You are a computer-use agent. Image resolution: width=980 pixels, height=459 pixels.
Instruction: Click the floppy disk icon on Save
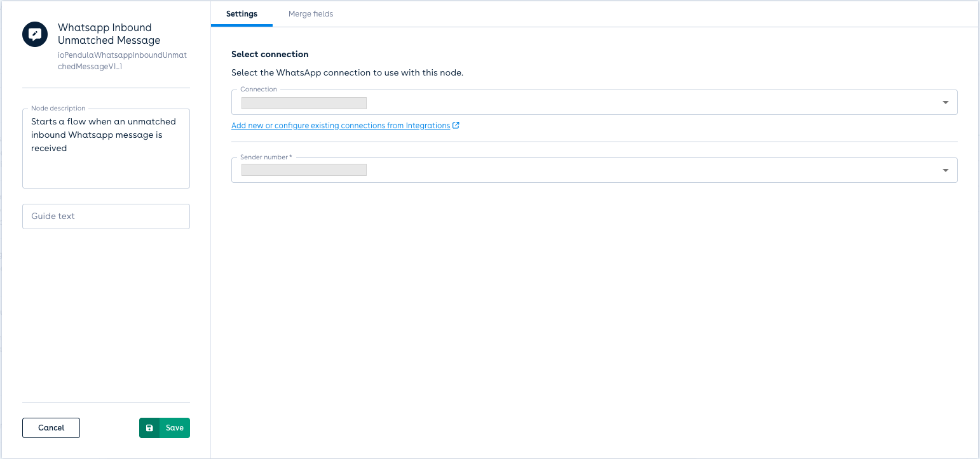pyautogui.click(x=149, y=427)
